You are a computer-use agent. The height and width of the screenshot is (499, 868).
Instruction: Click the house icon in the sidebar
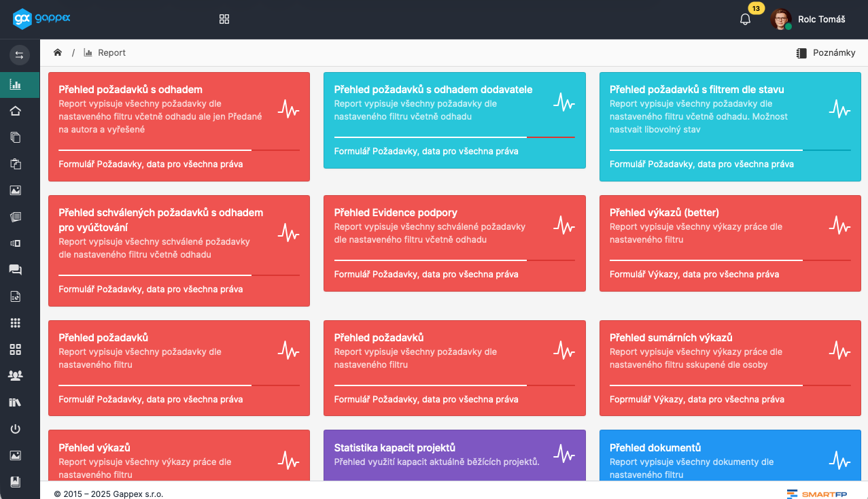(x=16, y=111)
